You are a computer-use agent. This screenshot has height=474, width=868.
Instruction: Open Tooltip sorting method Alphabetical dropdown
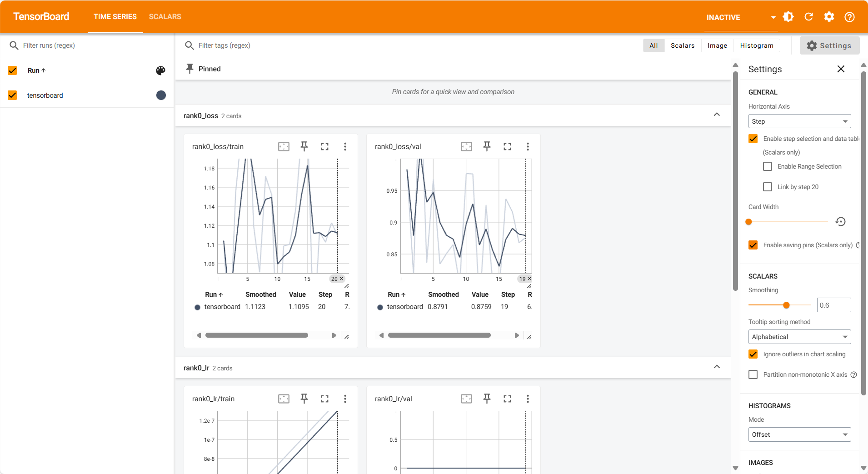pos(799,337)
